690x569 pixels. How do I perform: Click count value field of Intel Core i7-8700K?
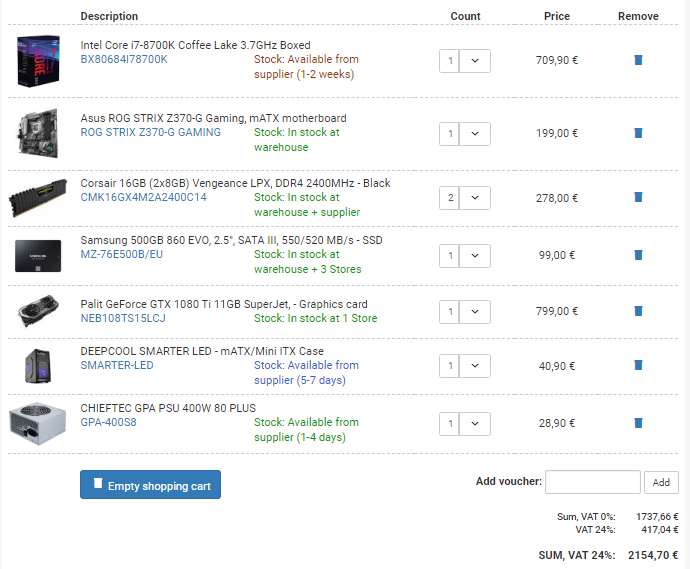(449, 61)
